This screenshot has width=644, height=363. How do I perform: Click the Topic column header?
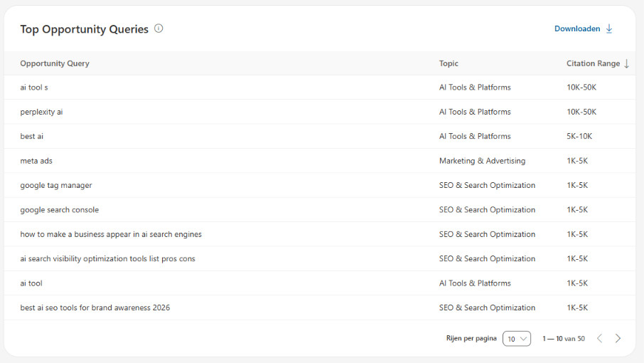[449, 63]
